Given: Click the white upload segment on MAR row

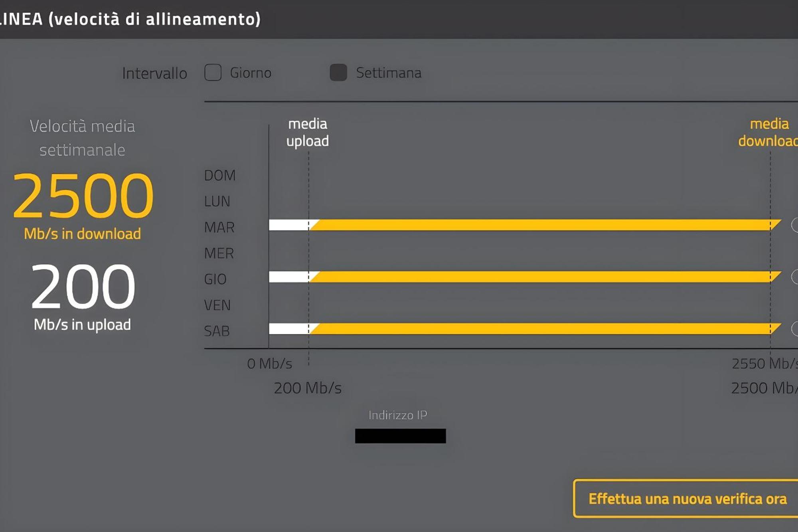Looking at the screenshot, I should 290,225.
